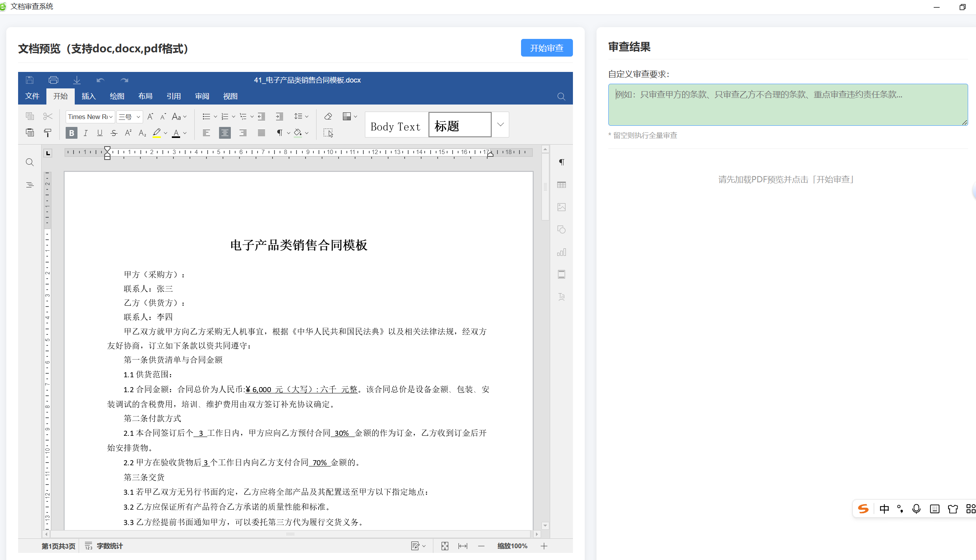976x560 pixels.
Task: Toggle italic formatting
Action: click(x=85, y=133)
